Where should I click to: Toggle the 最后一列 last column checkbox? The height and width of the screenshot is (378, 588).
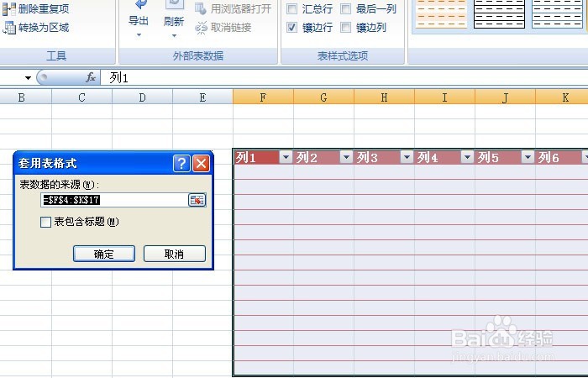point(345,8)
